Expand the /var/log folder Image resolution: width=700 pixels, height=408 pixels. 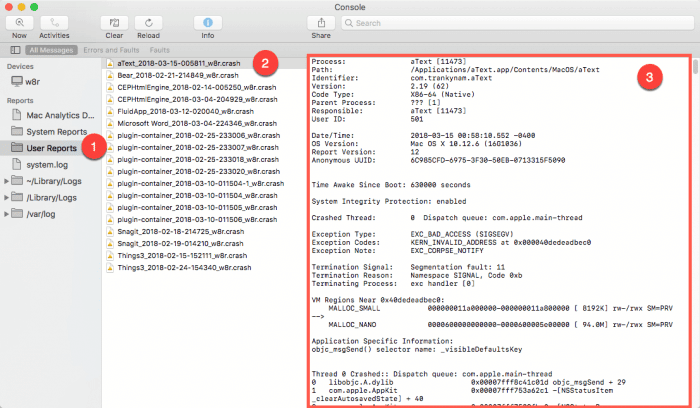point(6,214)
